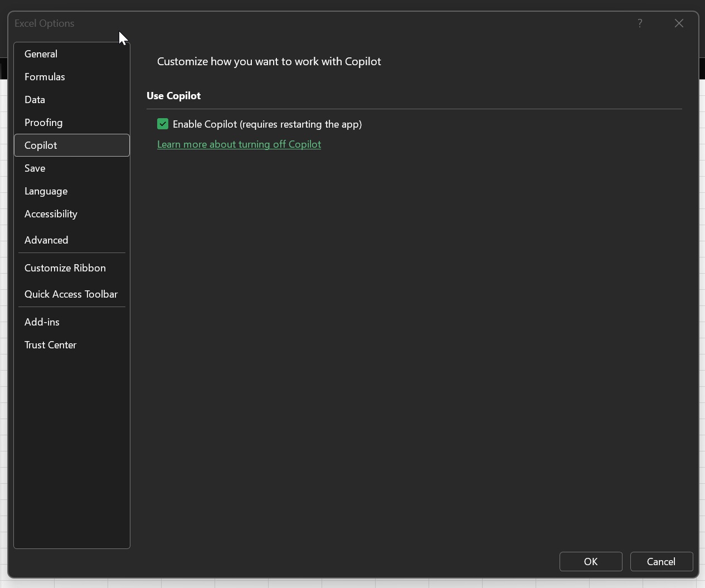Select Quick Access Toolbar category
705x588 pixels.
coord(72,294)
